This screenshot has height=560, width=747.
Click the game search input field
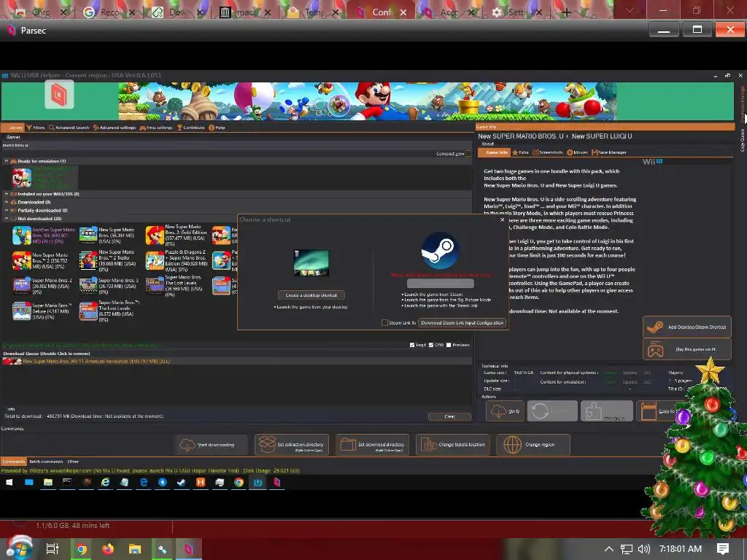point(236,145)
